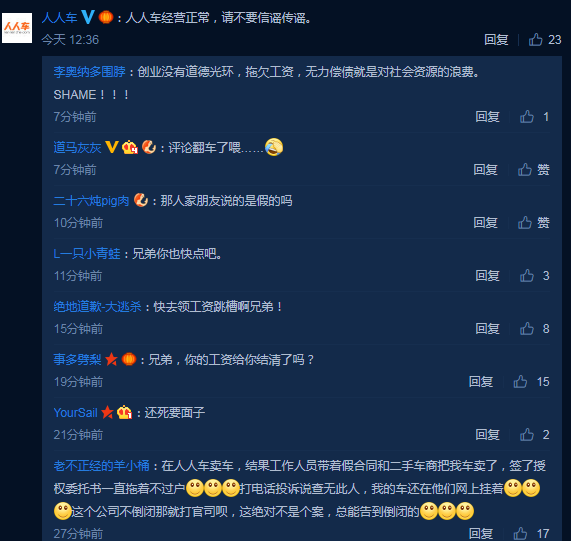This screenshot has height=541, width=571.
Task: Like YourSail's comment
Action: pos(527,434)
